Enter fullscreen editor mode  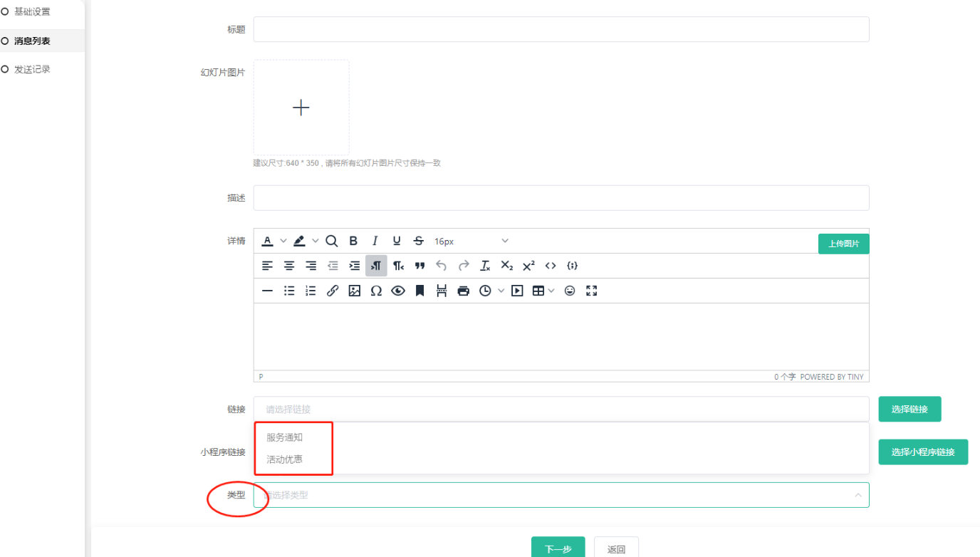coord(591,291)
